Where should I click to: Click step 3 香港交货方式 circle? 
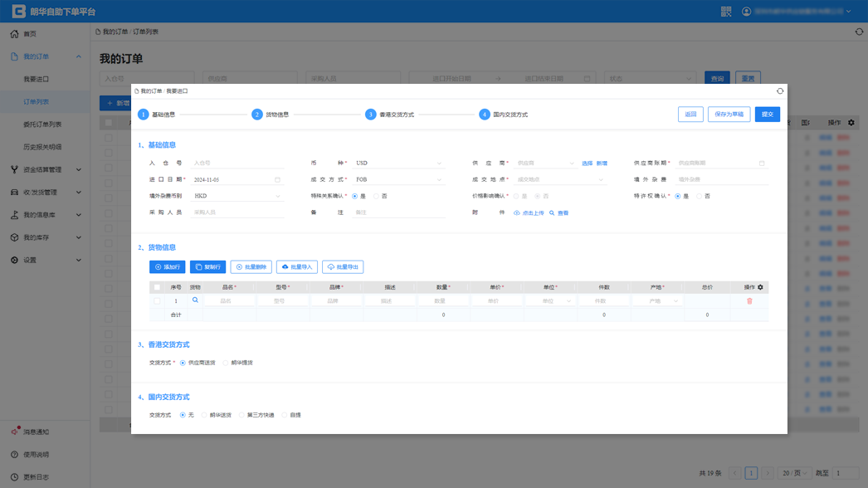coord(370,114)
